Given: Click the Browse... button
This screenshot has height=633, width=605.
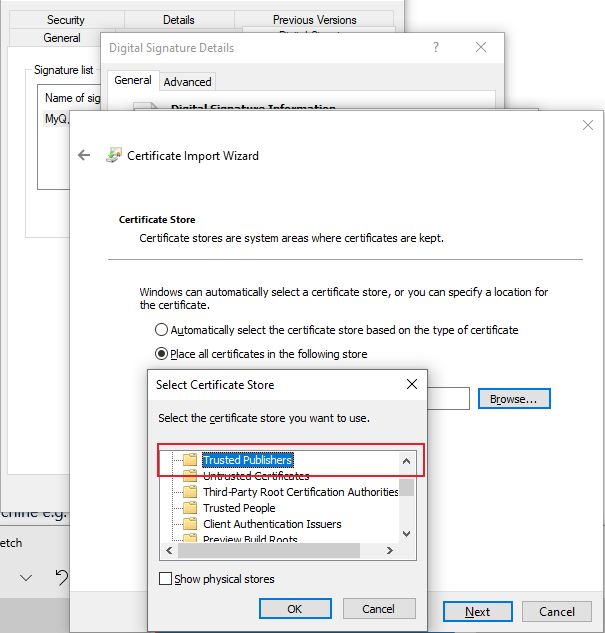Looking at the screenshot, I should click(514, 399).
